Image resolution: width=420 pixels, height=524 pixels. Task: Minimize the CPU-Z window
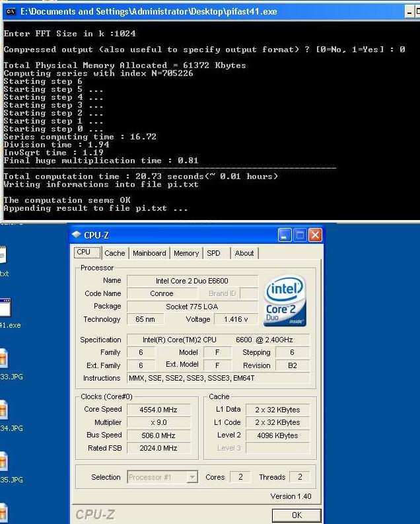285,235
